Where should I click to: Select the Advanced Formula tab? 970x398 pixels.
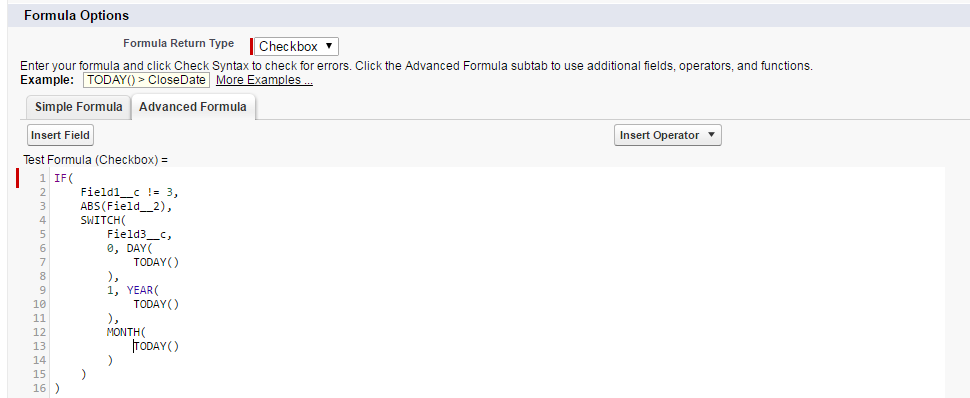click(193, 106)
